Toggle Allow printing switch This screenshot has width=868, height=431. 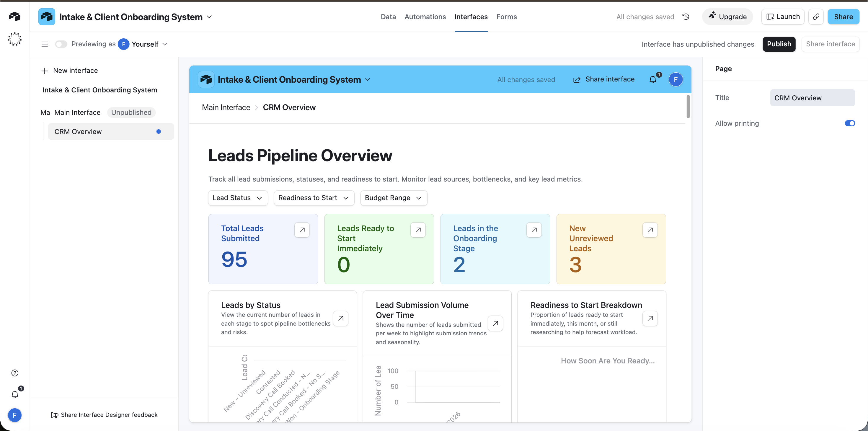click(x=850, y=123)
